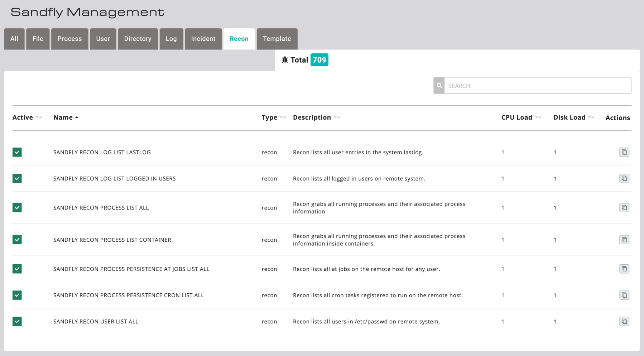Open the Directory tab

(x=138, y=39)
